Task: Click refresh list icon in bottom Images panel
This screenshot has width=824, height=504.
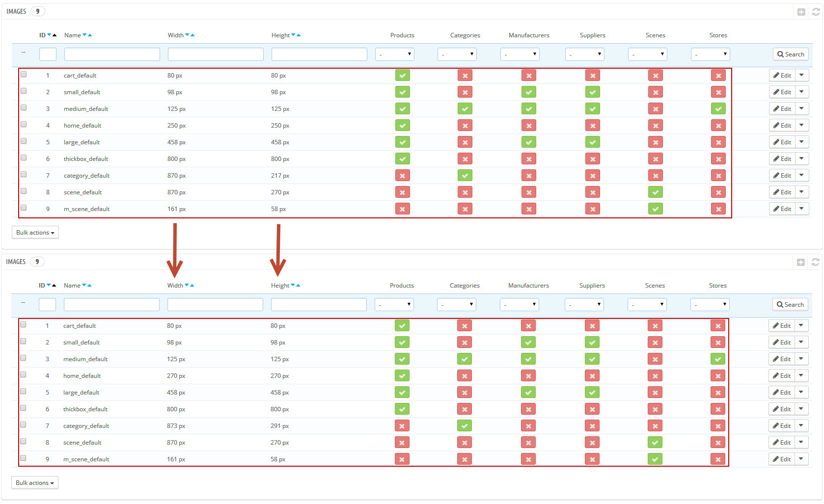Action: pos(815,262)
